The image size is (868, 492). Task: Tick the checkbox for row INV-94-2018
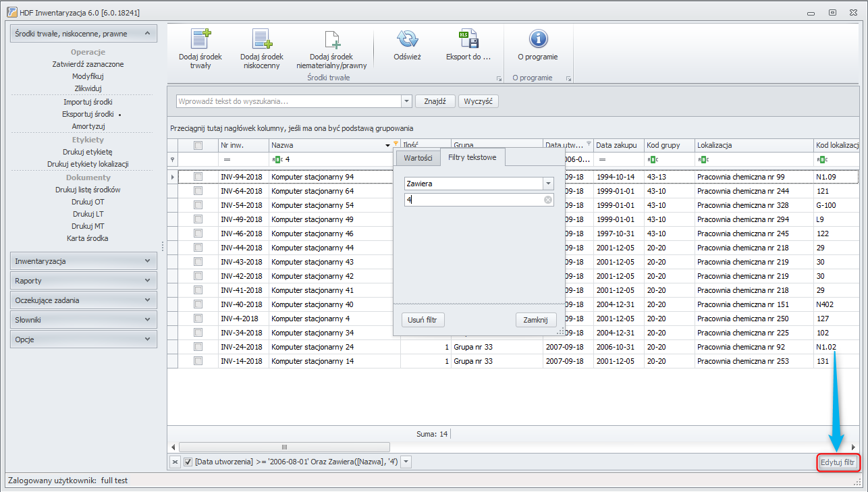tap(198, 176)
